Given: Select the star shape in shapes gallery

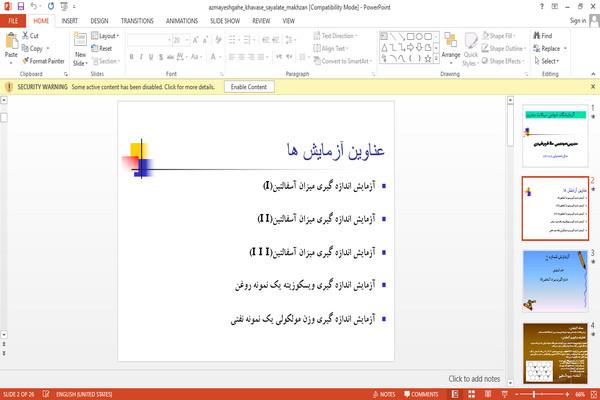Looking at the screenshot, I should tap(428, 58).
